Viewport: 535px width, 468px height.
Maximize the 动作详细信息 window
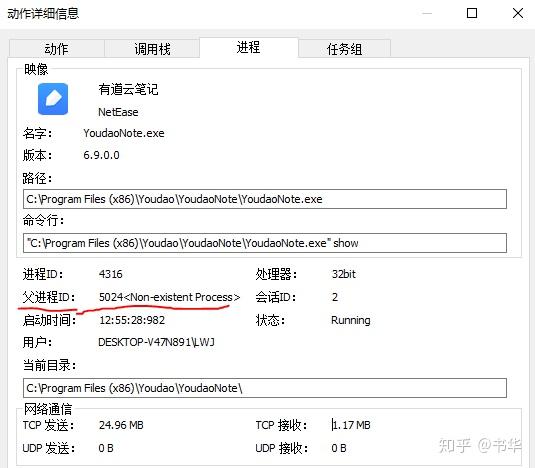pos(472,13)
